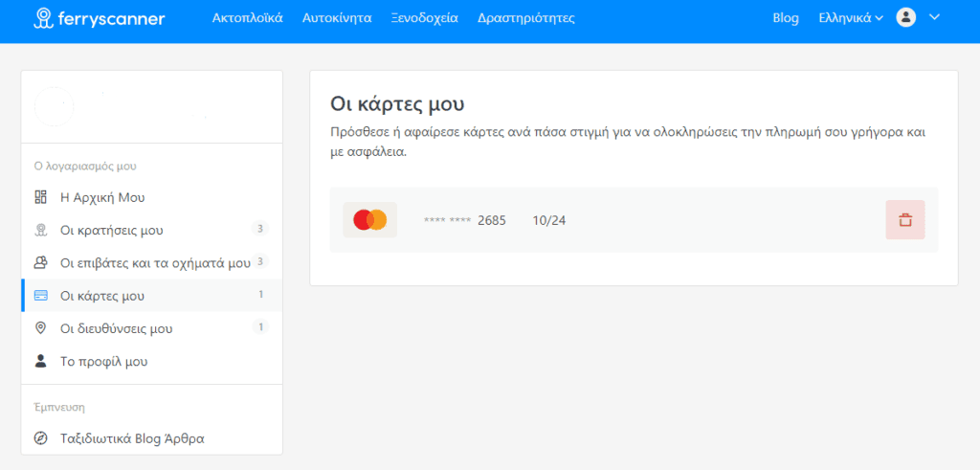Click the profile person icon in sidebar

click(x=40, y=362)
